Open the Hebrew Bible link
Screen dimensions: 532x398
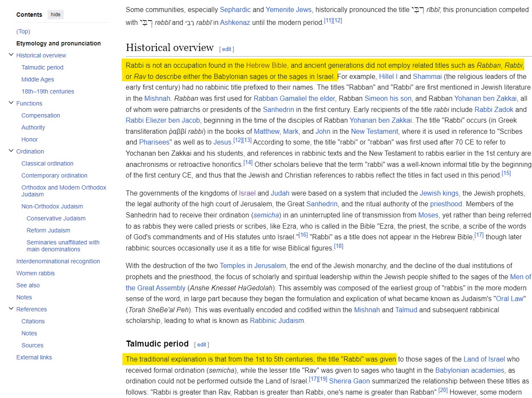267,66
